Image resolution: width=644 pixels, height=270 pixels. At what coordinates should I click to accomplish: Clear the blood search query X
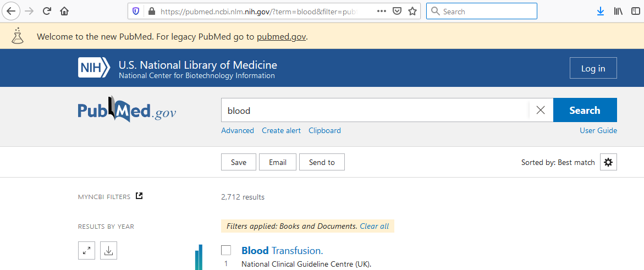pyautogui.click(x=541, y=110)
